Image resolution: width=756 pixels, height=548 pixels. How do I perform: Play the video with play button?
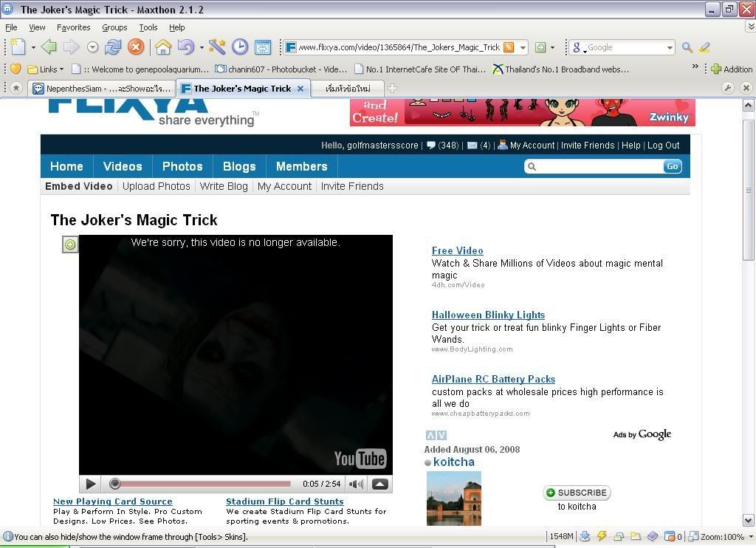(90, 484)
